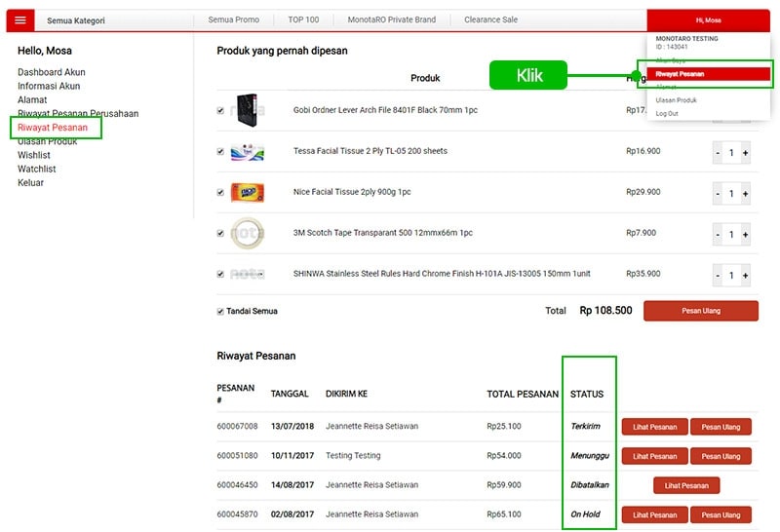780x532 pixels.
Task: Open Wishlist in the sidebar
Action: tap(34, 155)
